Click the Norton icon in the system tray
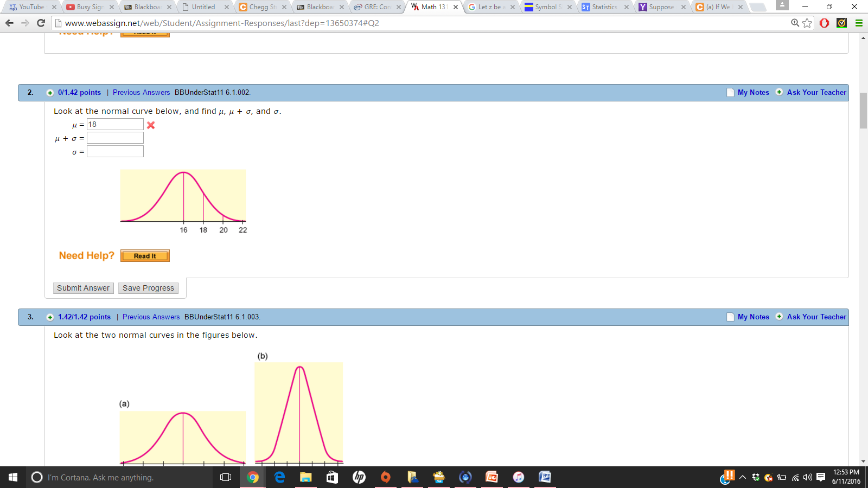Viewport: 868px width, 488px height. pyautogui.click(x=768, y=478)
